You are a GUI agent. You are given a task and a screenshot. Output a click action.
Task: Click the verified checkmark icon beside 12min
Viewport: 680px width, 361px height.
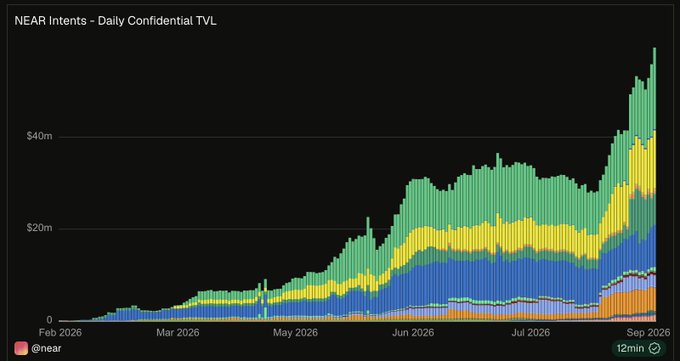pyautogui.click(x=655, y=348)
